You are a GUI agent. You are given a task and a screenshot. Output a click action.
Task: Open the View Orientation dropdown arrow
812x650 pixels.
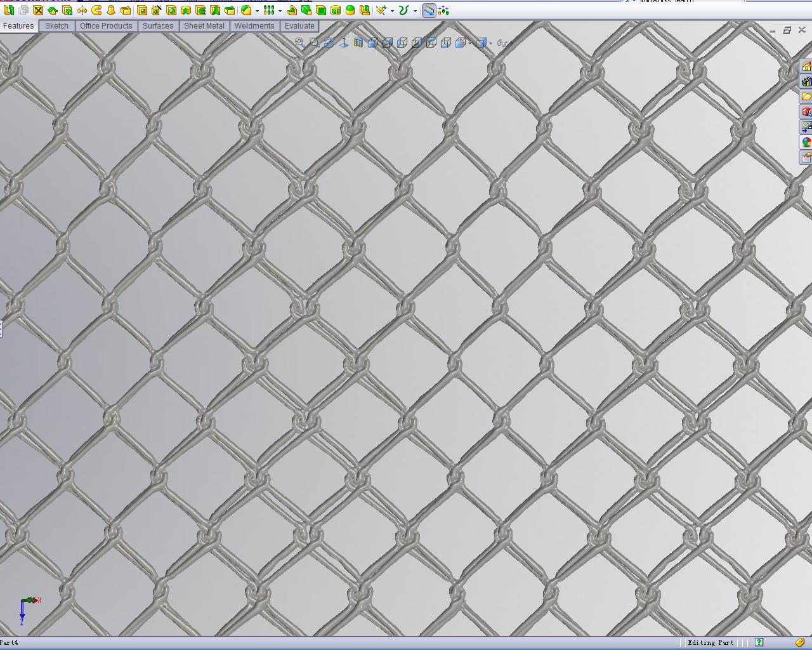click(x=469, y=43)
